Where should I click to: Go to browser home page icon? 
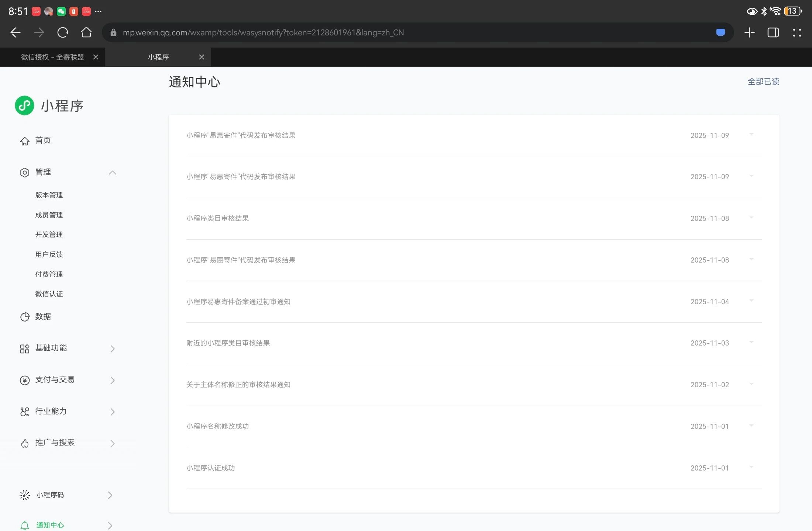tap(86, 33)
